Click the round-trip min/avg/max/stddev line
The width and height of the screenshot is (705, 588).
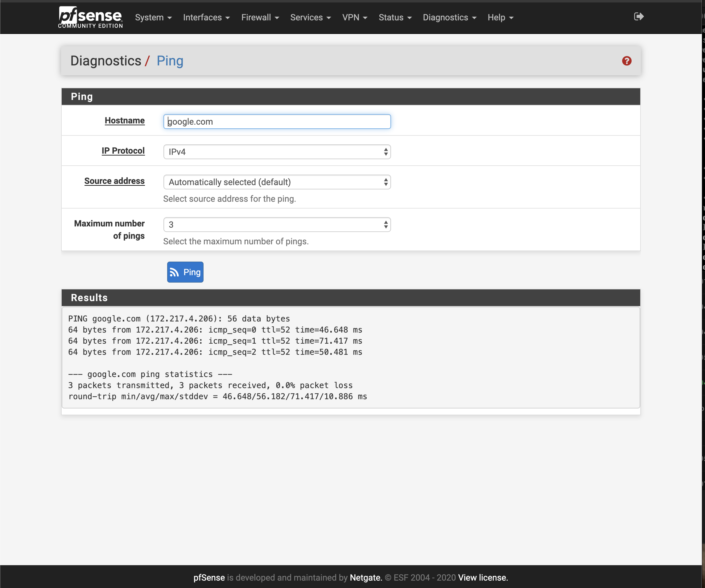click(x=217, y=396)
